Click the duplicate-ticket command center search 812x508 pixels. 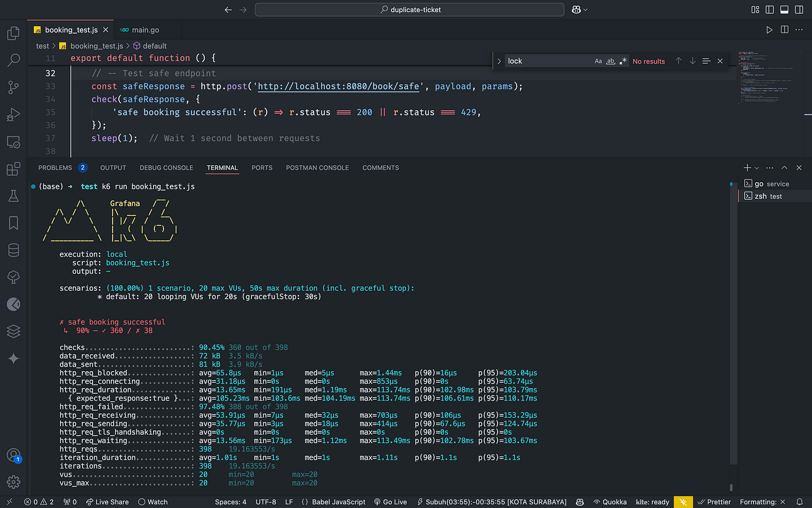(x=409, y=10)
